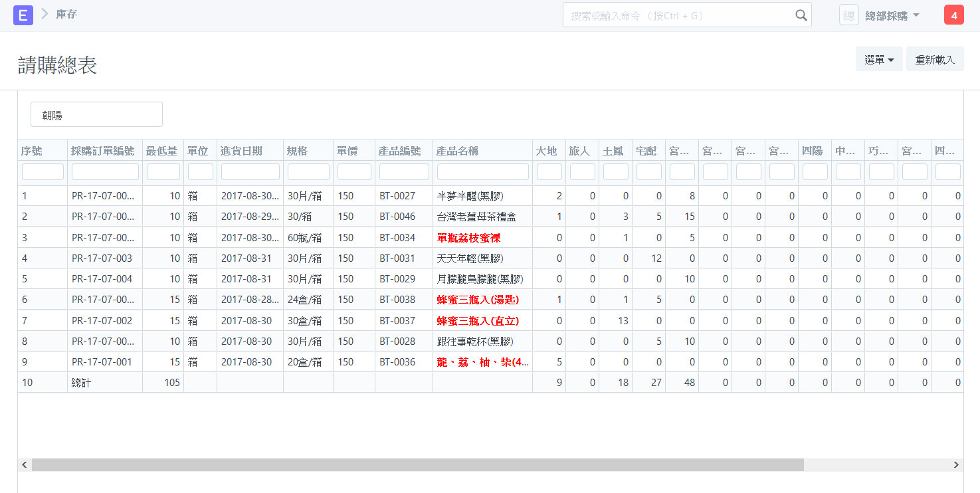
Task: Click the search magnifier icon
Action: point(801,15)
